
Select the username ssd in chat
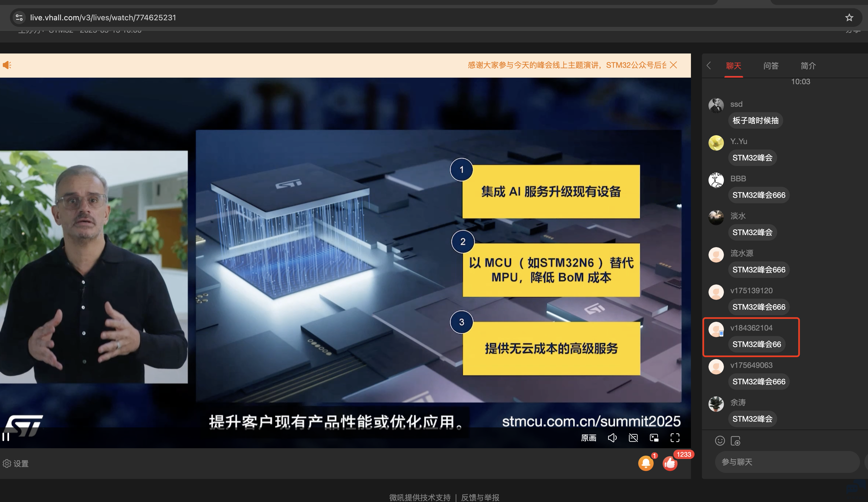click(x=736, y=104)
